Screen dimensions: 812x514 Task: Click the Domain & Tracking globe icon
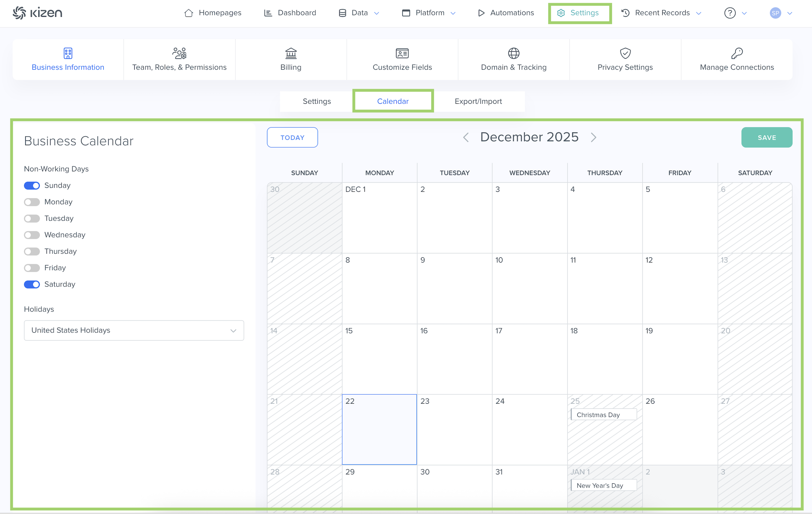pyautogui.click(x=514, y=53)
